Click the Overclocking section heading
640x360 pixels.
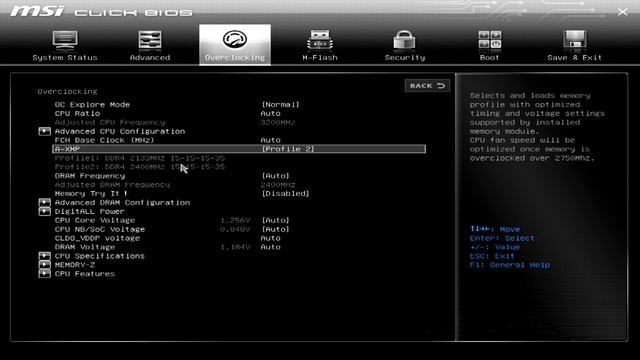tap(67, 91)
